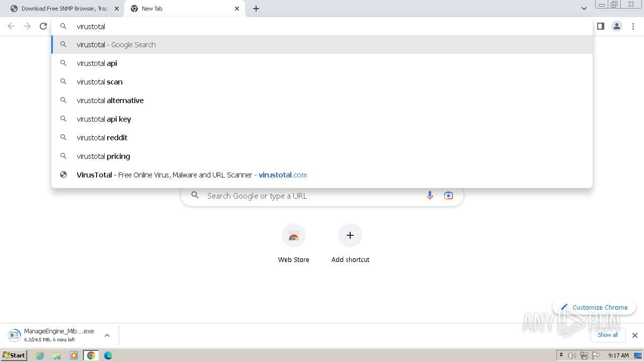Open File Explorer from taskbar
Viewport: 644px width, 362px height.
57,355
